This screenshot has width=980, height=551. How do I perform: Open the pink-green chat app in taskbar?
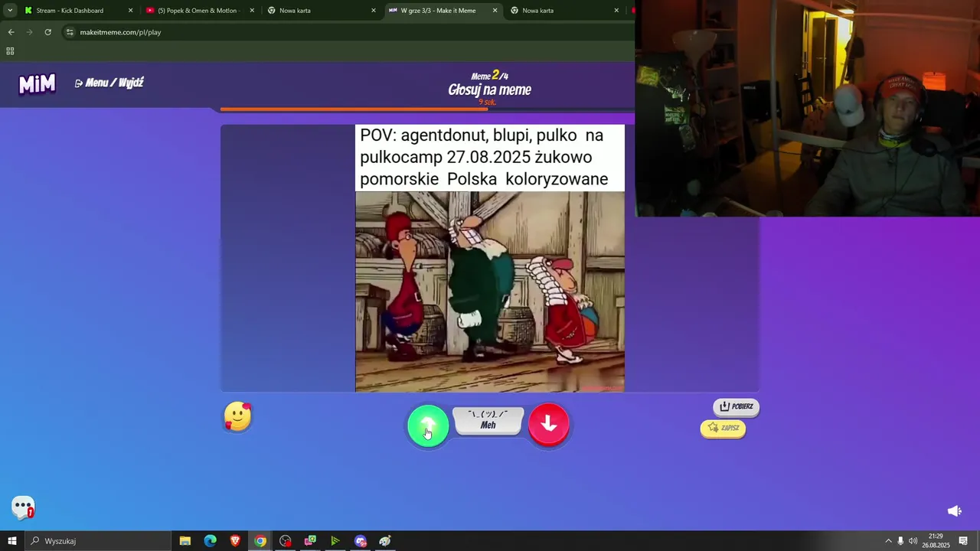[310, 541]
